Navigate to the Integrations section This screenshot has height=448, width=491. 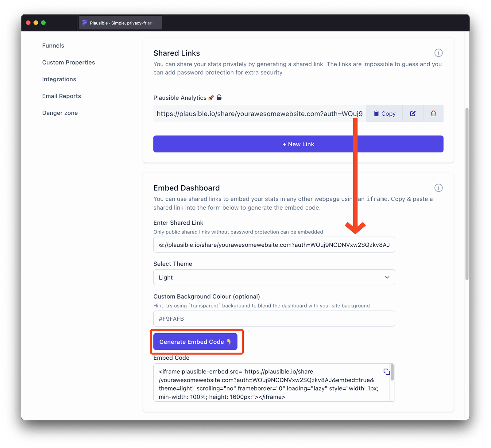[59, 79]
